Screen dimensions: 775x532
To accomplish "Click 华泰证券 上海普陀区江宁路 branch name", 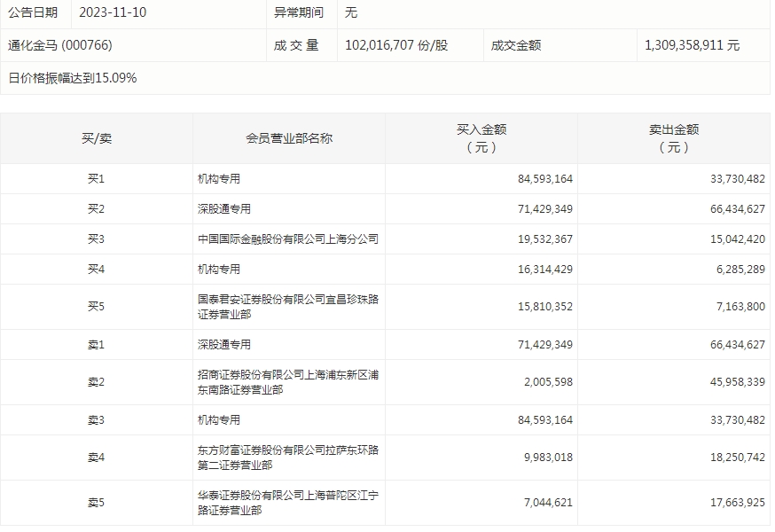I will tap(288, 503).
